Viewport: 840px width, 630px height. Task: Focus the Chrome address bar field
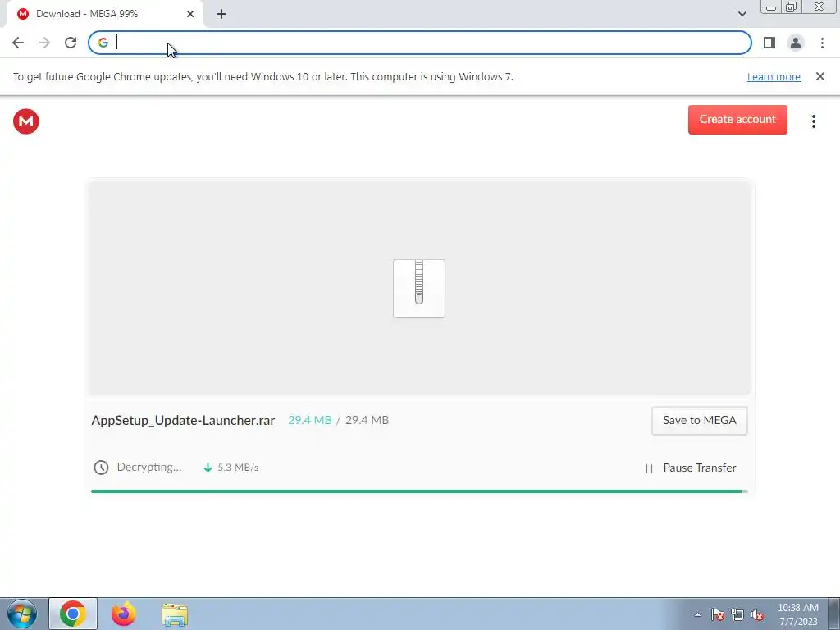(419, 43)
